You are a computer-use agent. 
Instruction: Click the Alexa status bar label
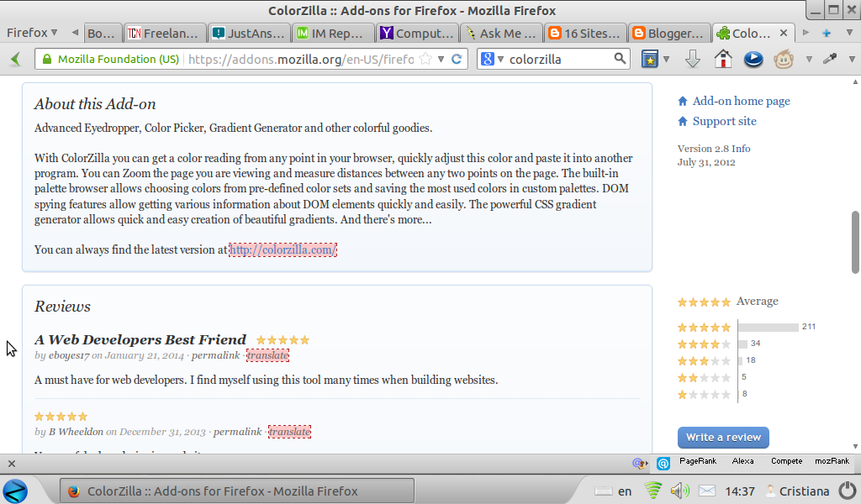pyautogui.click(x=742, y=461)
